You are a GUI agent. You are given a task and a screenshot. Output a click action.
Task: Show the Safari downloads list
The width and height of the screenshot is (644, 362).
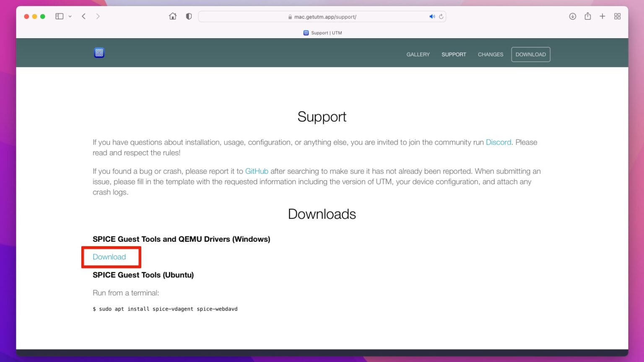point(572,16)
